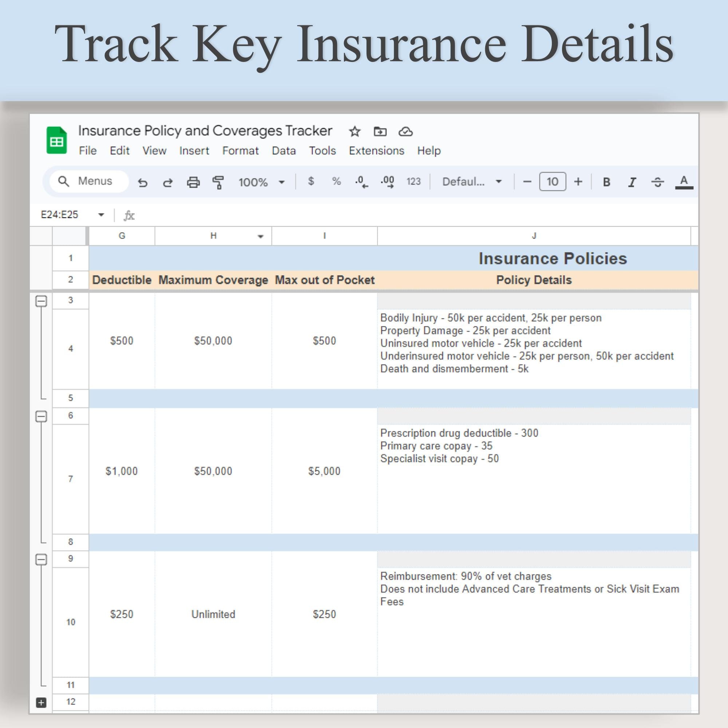Apply bold formatting

(x=606, y=182)
